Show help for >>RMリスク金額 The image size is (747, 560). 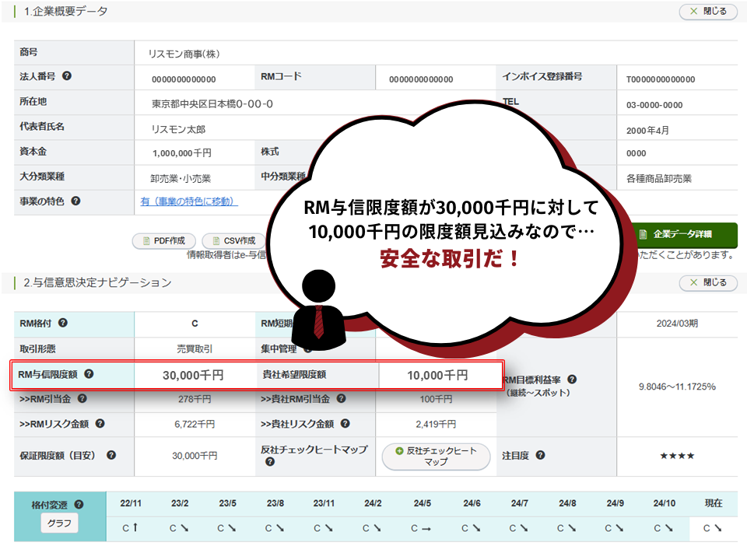click(x=100, y=424)
